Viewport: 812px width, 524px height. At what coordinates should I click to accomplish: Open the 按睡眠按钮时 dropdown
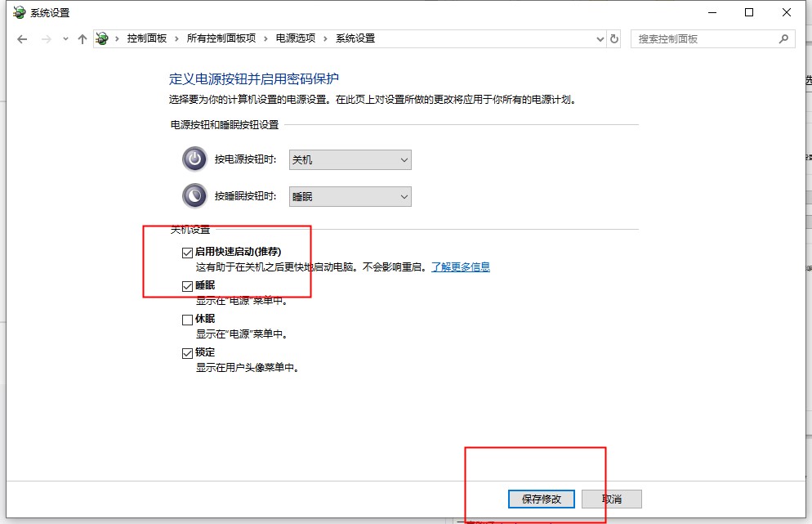coord(350,197)
